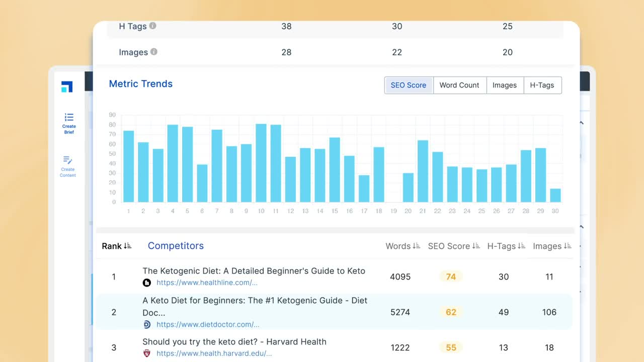Click Harvard Health favicon in third row

pyautogui.click(x=147, y=353)
